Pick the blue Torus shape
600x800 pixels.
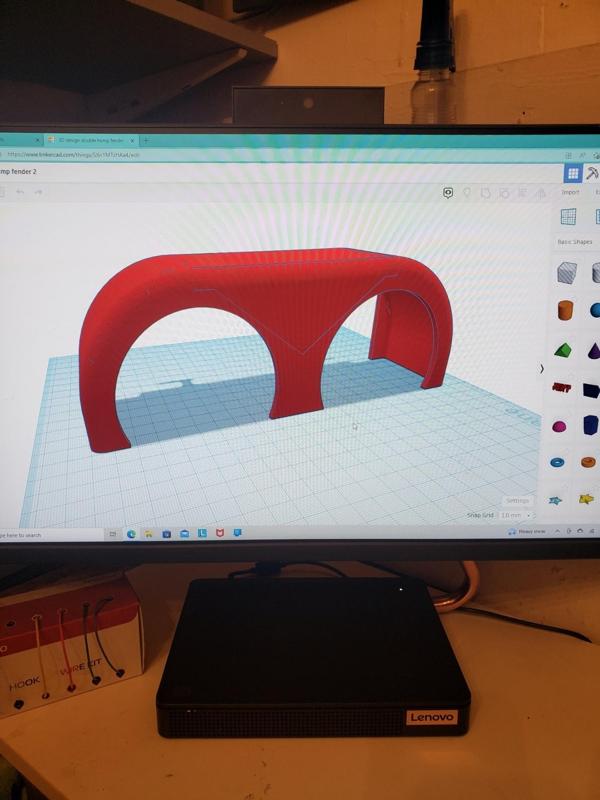557,463
